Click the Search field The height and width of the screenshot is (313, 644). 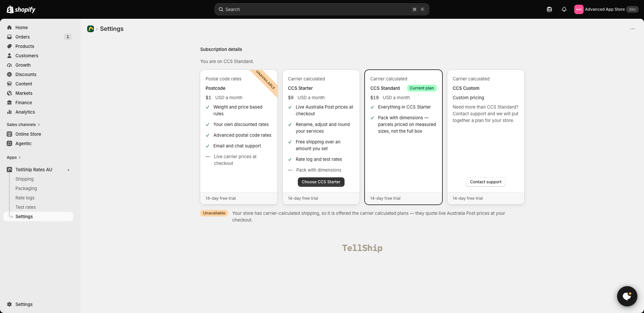[x=322, y=9]
